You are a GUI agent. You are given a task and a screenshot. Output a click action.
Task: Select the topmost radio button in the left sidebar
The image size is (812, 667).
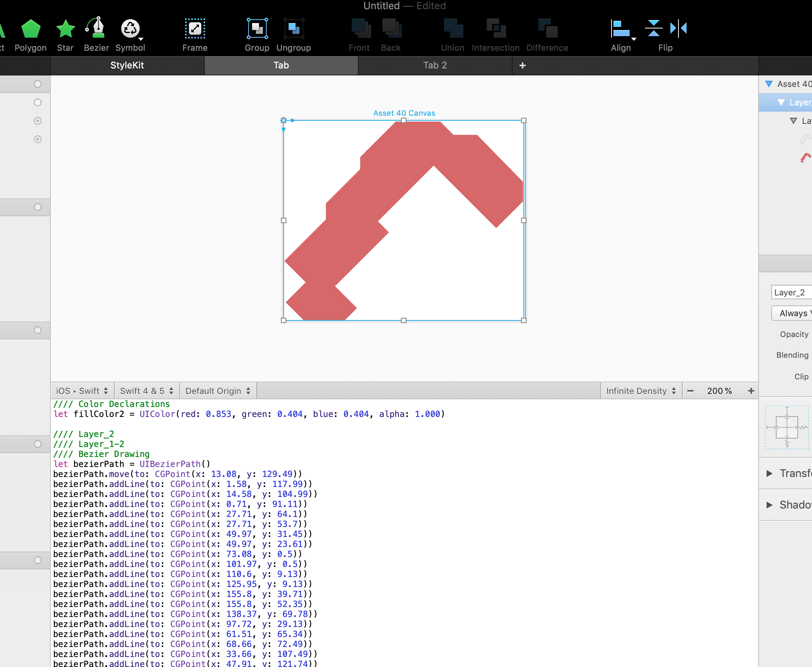click(x=37, y=84)
